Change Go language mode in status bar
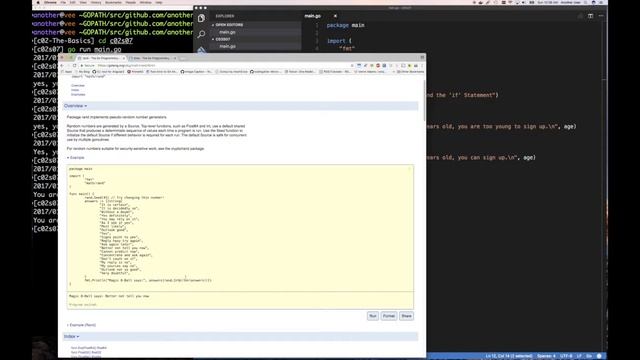This screenshot has height=360, width=640. tap(589, 356)
